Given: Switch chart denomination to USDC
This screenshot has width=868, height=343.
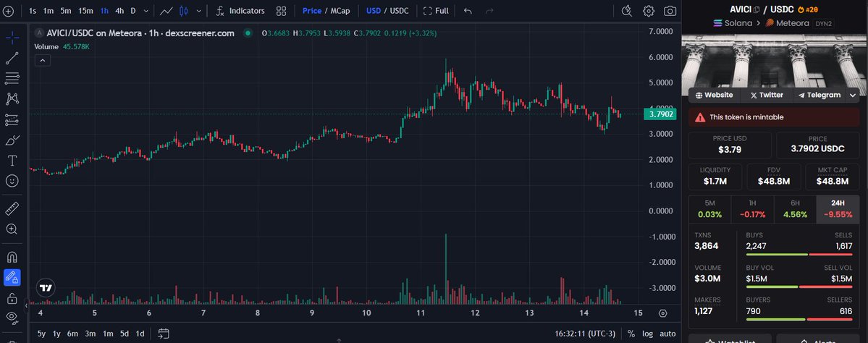Looking at the screenshot, I should (x=399, y=11).
